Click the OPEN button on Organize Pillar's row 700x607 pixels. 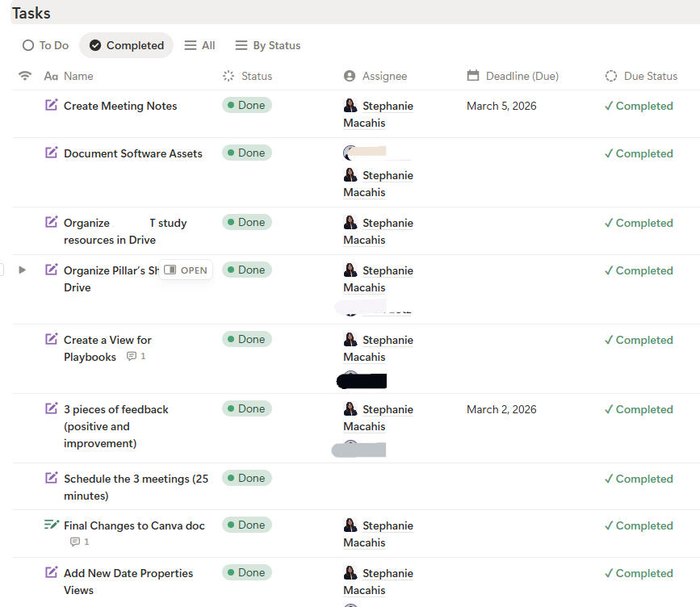187,270
